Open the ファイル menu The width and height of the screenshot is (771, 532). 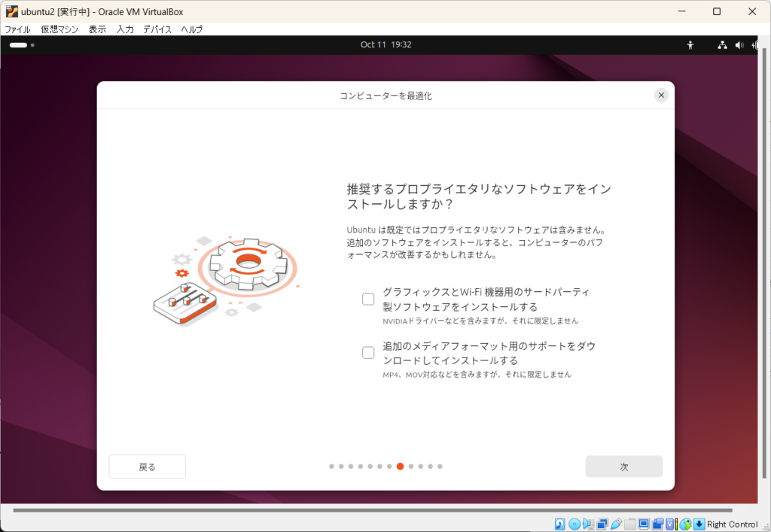(x=18, y=29)
